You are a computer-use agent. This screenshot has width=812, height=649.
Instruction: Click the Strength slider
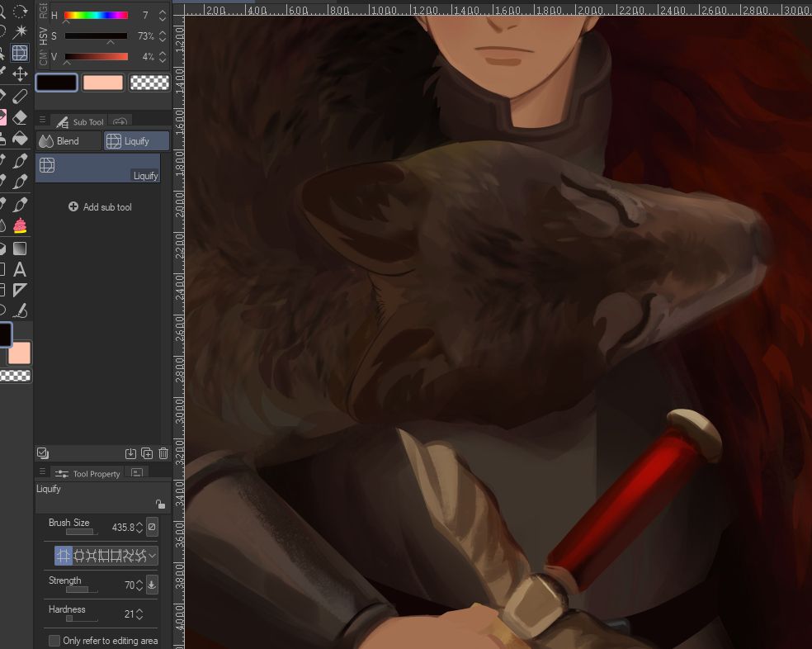point(82,590)
